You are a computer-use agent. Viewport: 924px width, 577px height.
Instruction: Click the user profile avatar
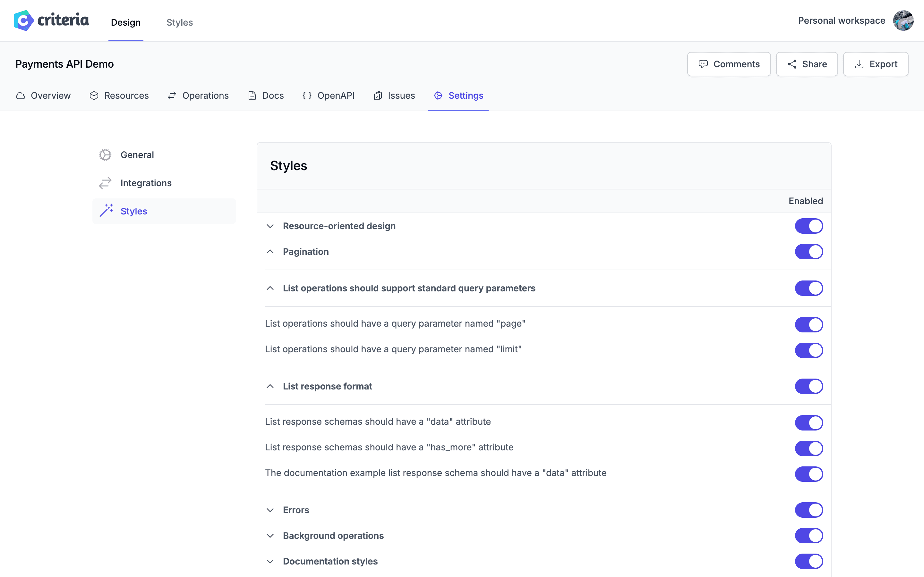point(904,20)
